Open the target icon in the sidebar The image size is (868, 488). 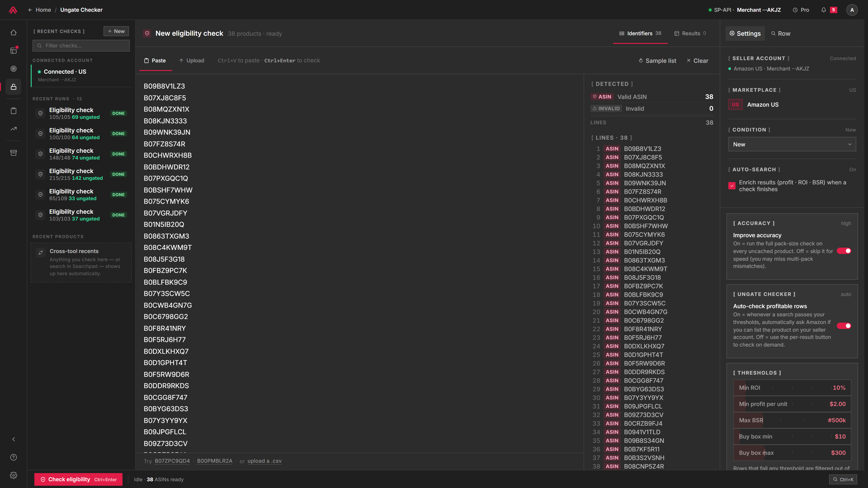[x=14, y=69]
